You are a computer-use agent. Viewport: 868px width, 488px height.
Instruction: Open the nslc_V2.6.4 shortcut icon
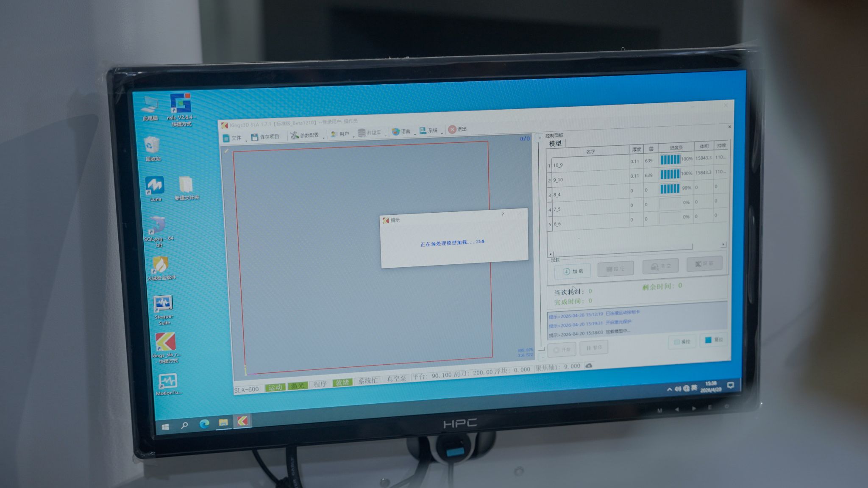pos(181,109)
